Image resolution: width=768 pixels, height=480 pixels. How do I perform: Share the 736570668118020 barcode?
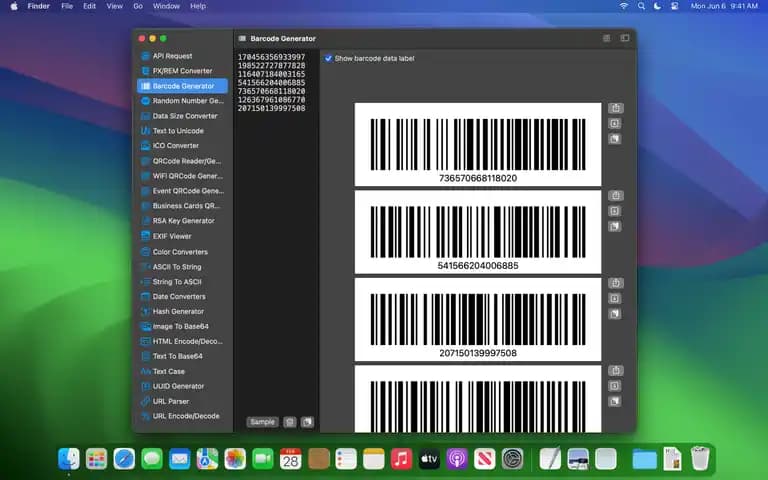tap(616, 108)
